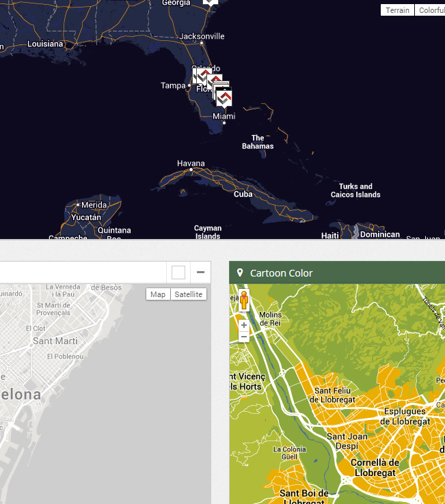Click Sant Martí on the grey map
The width and height of the screenshot is (445, 504).
point(55,341)
